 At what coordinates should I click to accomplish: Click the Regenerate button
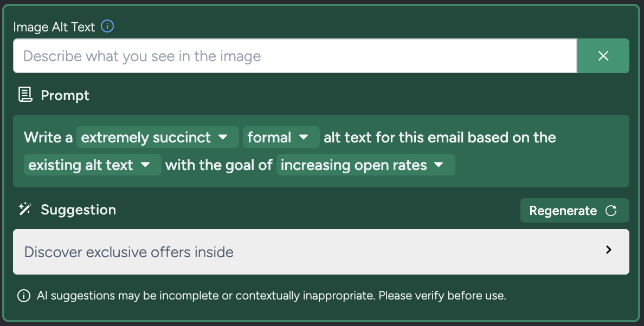click(x=574, y=210)
